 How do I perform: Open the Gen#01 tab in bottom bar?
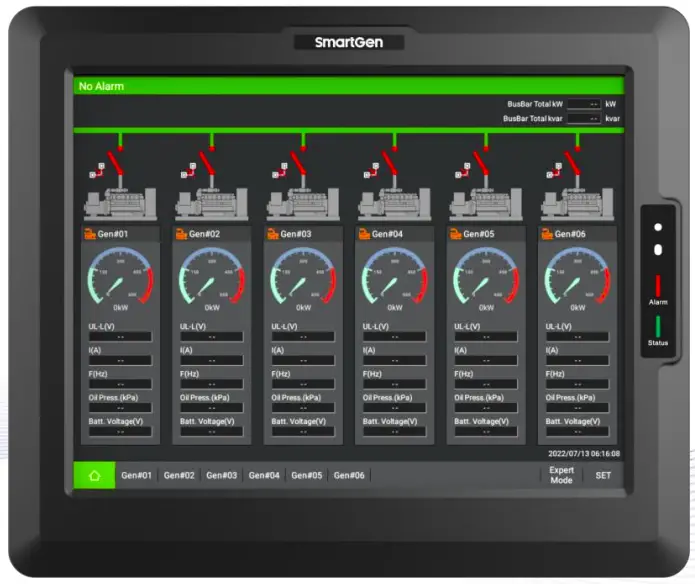[137, 475]
